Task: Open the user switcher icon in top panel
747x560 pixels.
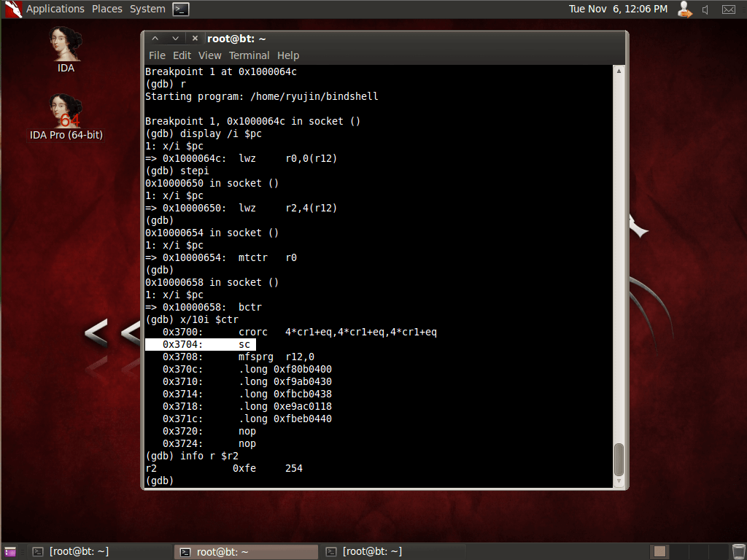Action: [x=684, y=9]
